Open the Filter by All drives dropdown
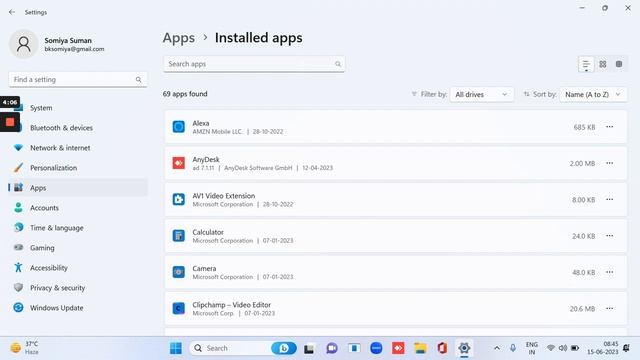 (x=482, y=94)
